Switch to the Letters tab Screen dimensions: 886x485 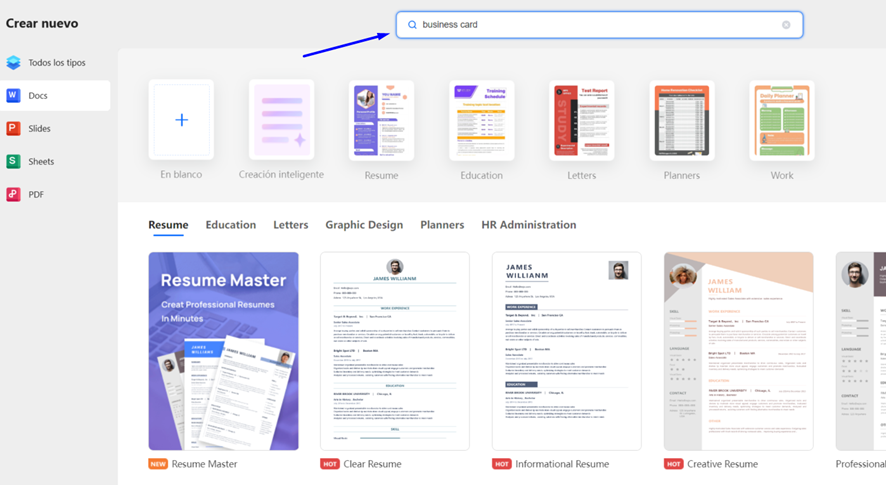(x=290, y=225)
